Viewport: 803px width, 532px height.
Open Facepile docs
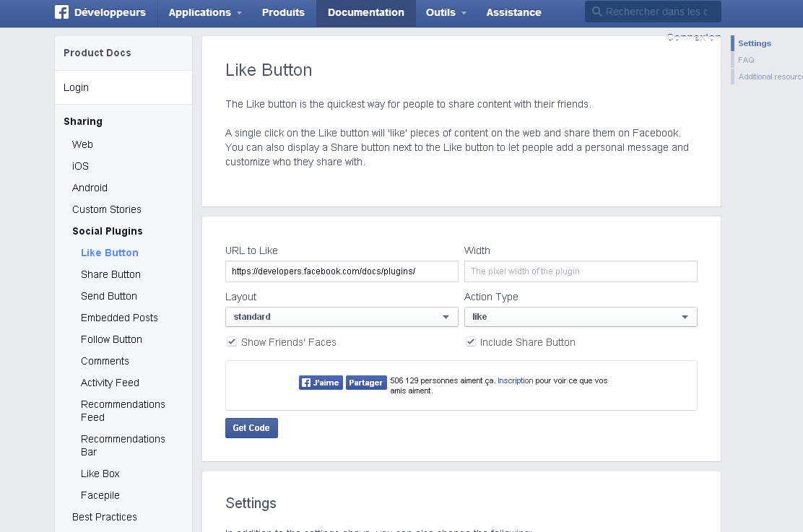[x=100, y=495]
